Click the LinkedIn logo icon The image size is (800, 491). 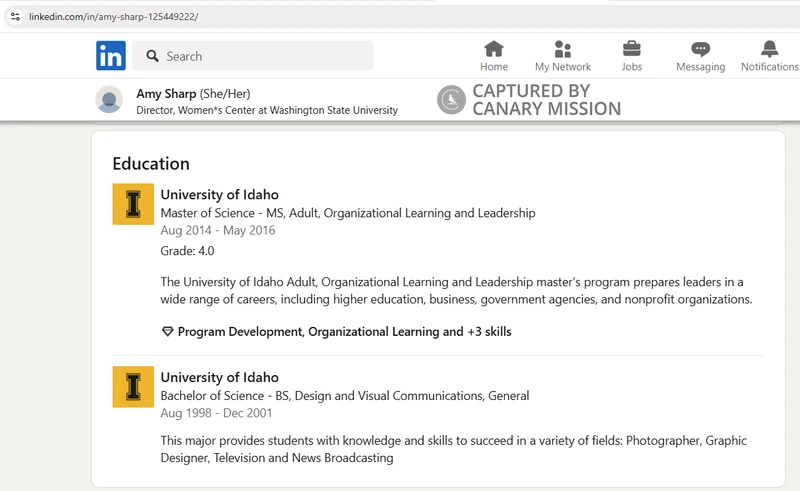[111, 55]
